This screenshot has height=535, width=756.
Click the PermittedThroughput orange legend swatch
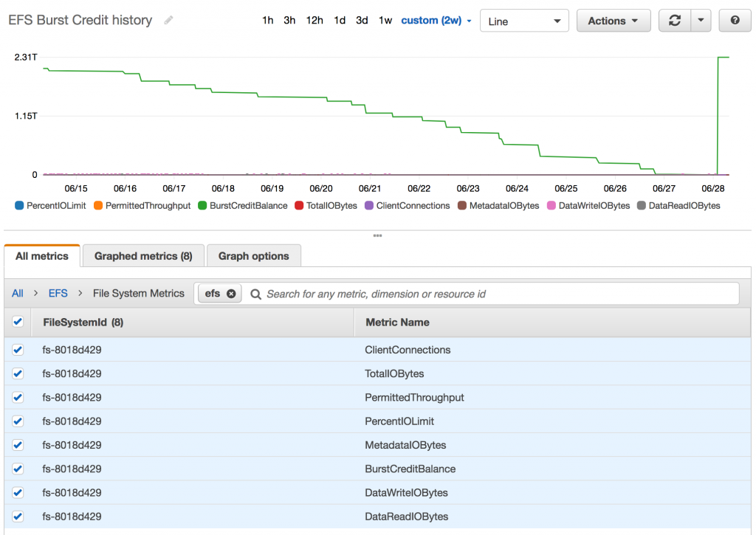coord(98,206)
